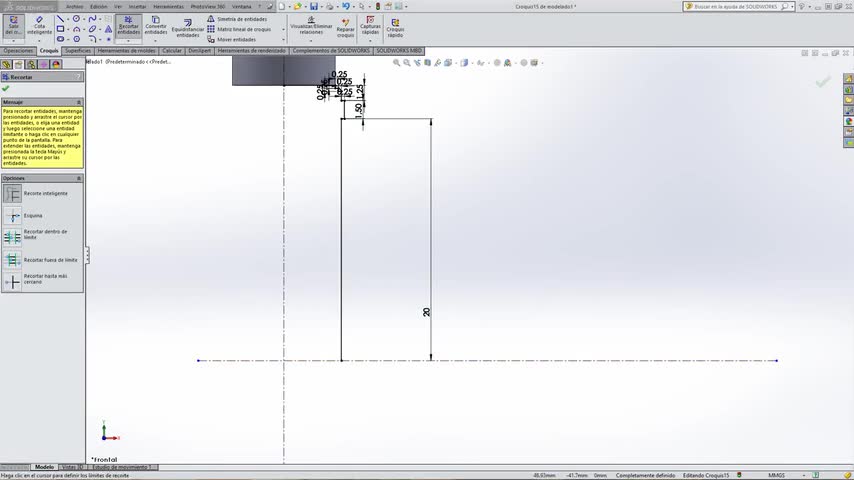Expand Capturas rápidas dropdown arrow

tap(370, 41)
